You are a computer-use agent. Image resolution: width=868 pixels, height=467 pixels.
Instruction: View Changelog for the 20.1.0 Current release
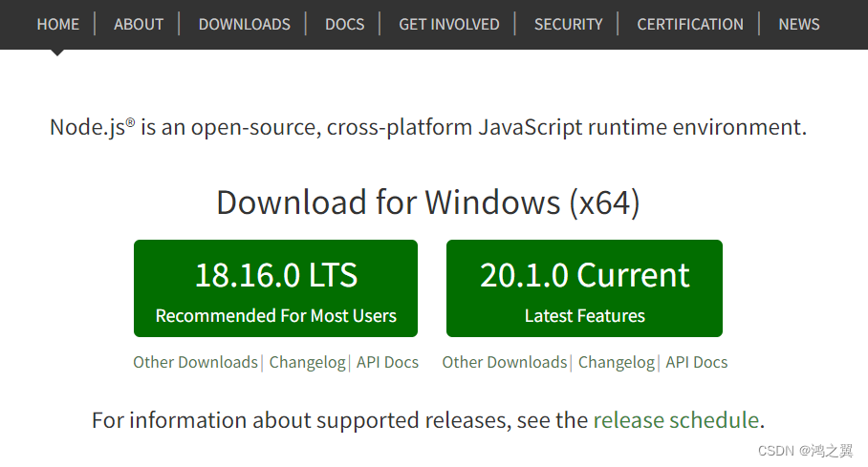[617, 362]
